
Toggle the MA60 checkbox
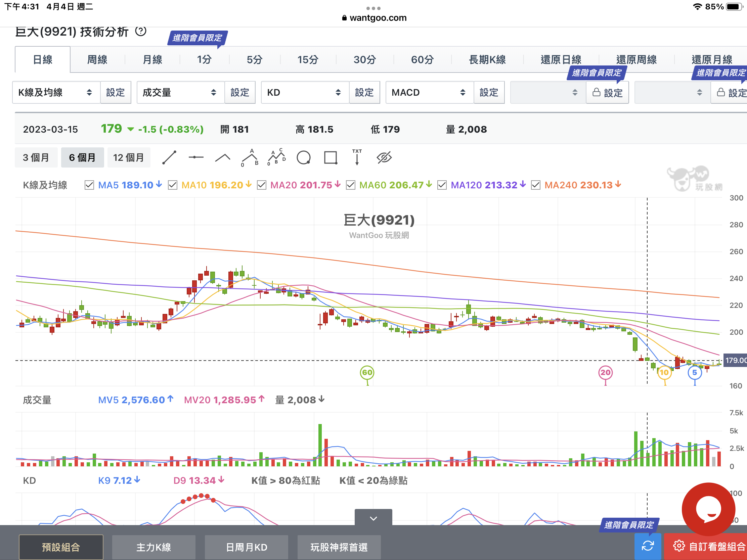tap(351, 185)
